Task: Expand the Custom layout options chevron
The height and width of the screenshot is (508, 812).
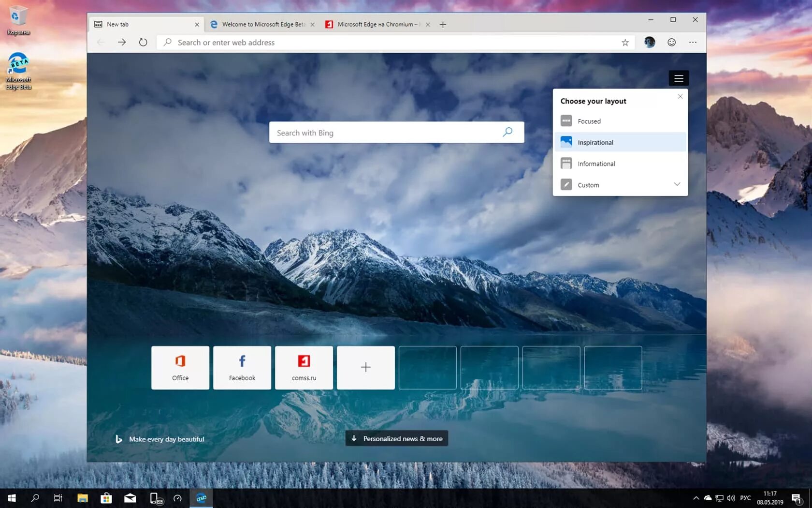Action: coord(677,184)
